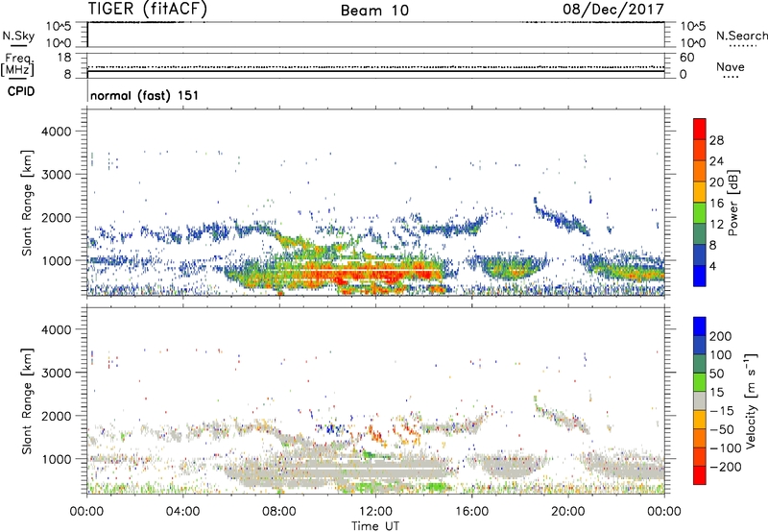This screenshot has width=768, height=532.
Task: Click the '3000' tick on the Velocity panel
Action: (57, 373)
